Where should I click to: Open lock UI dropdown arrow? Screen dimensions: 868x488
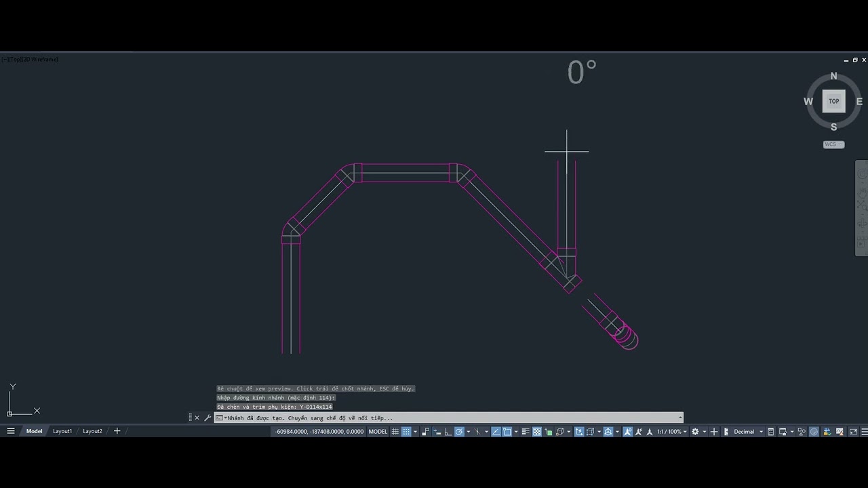(791, 431)
